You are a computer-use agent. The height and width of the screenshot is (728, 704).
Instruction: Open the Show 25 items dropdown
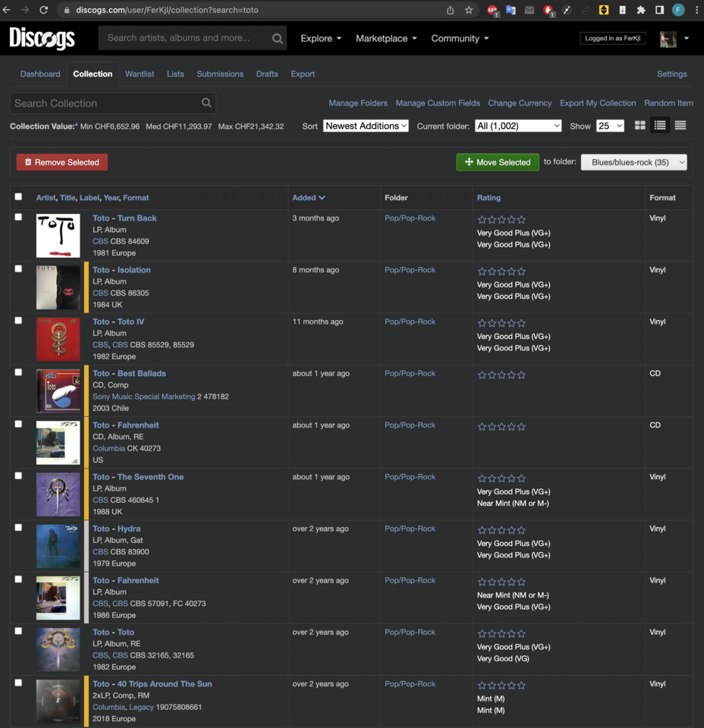click(x=610, y=126)
